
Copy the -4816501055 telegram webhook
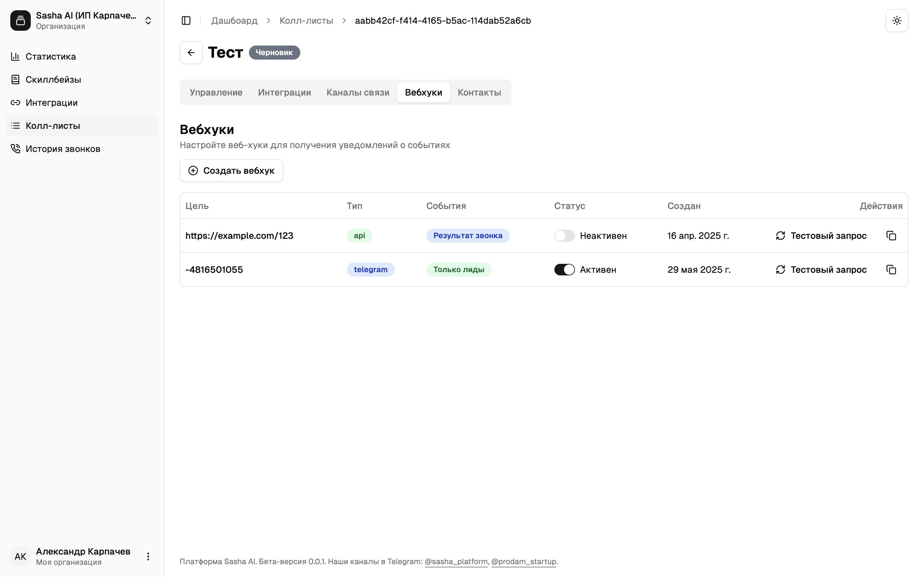click(891, 270)
